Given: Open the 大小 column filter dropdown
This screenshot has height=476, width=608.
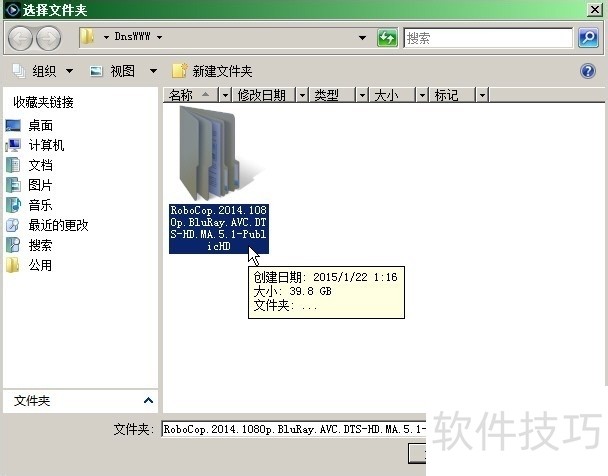Looking at the screenshot, I should point(422,95).
